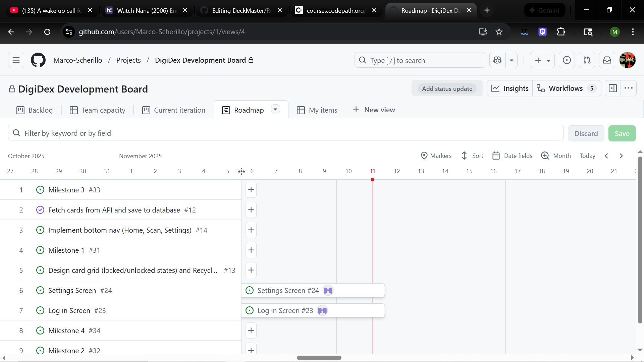644x362 pixels.
Task: Switch to the Team capacity tab
Action: tap(98, 110)
